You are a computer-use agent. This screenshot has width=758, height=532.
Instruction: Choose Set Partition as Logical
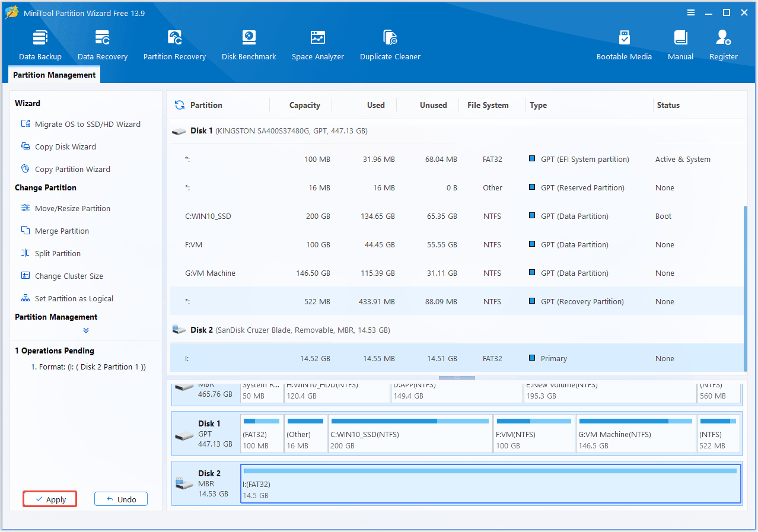[67, 298]
